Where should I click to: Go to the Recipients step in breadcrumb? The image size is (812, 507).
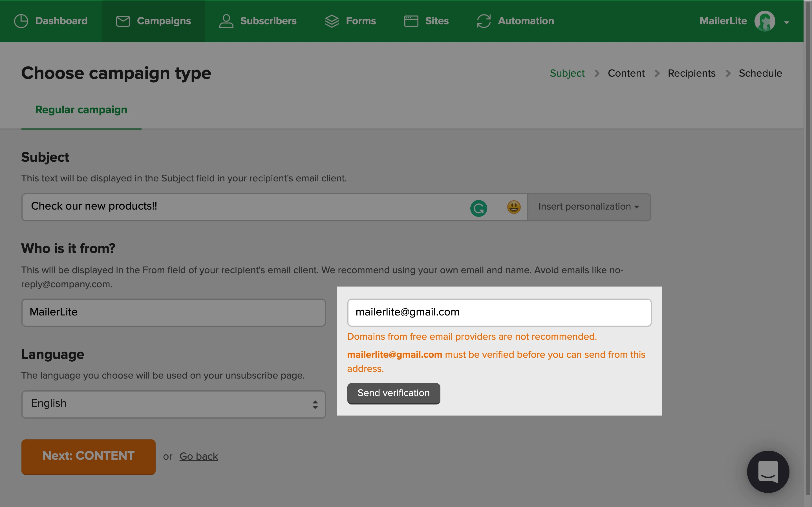pos(691,73)
